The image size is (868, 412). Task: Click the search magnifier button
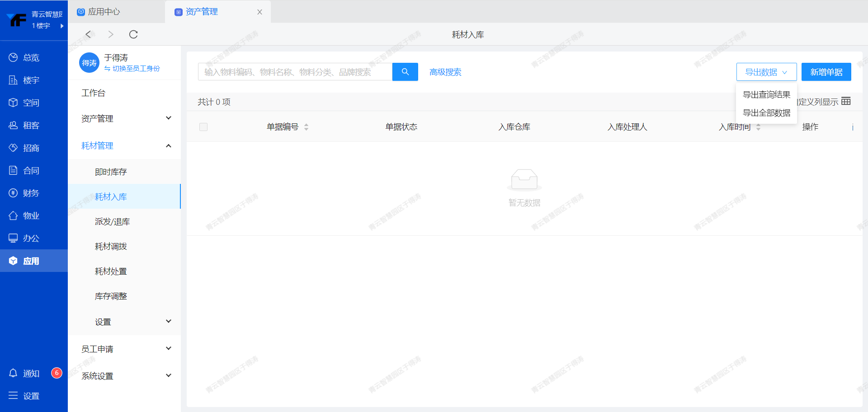point(405,72)
